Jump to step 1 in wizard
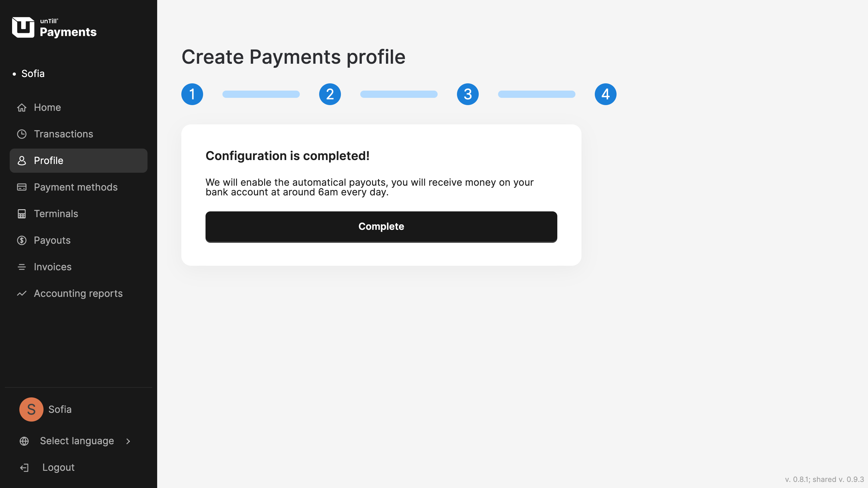Screen dimensions: 868x488 [192, 94]
